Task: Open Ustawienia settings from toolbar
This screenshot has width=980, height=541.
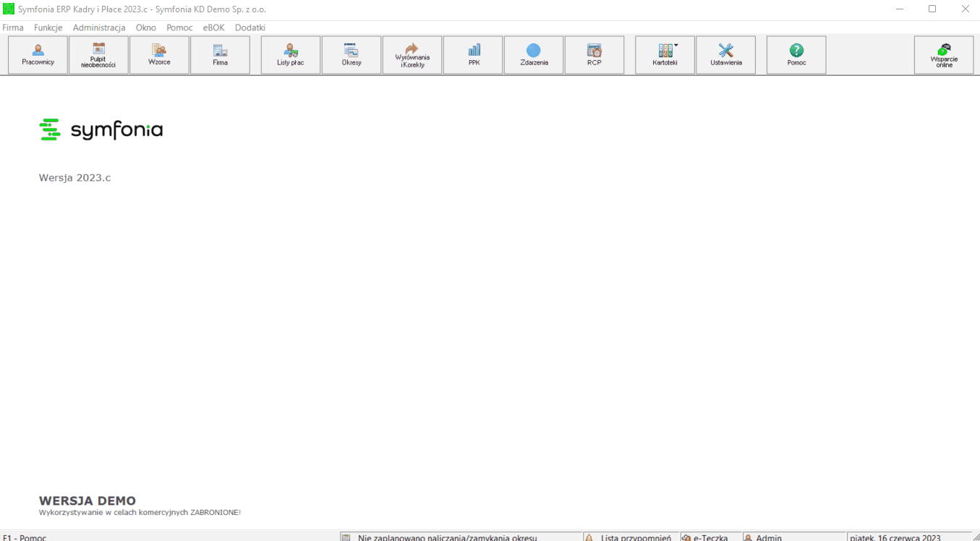Action: [726, 55]
